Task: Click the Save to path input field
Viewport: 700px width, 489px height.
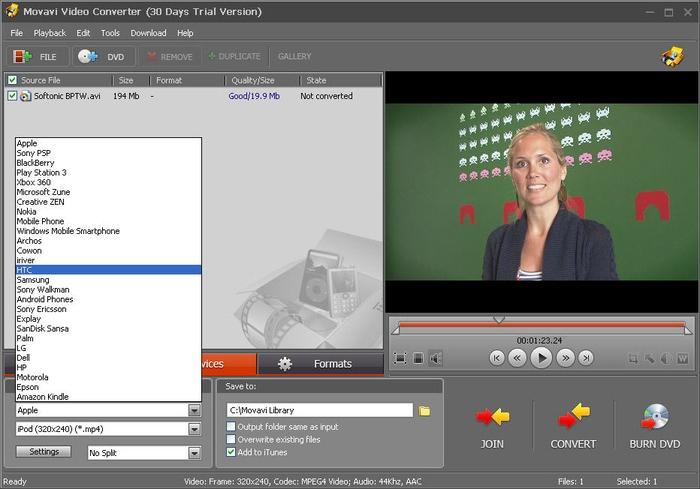Action: pos(320,410)
